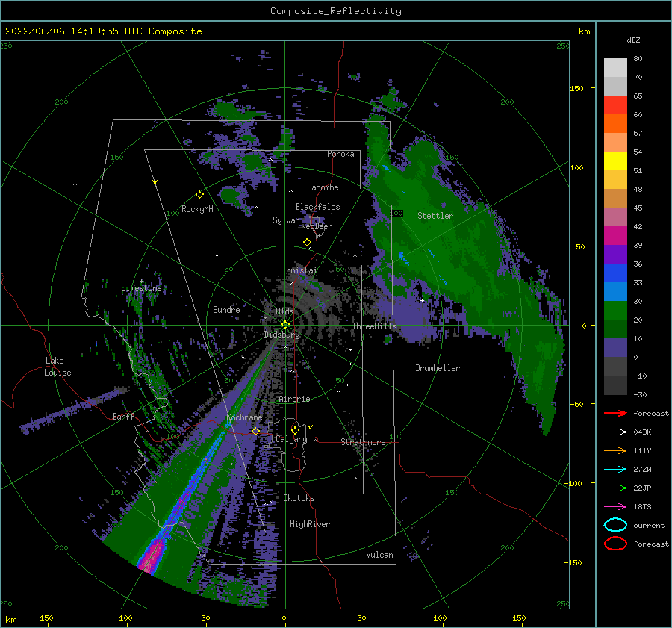This screenshot has width=672, height=628.
Task: Click the Strathmore city label
Action: (x=363, y=442)
